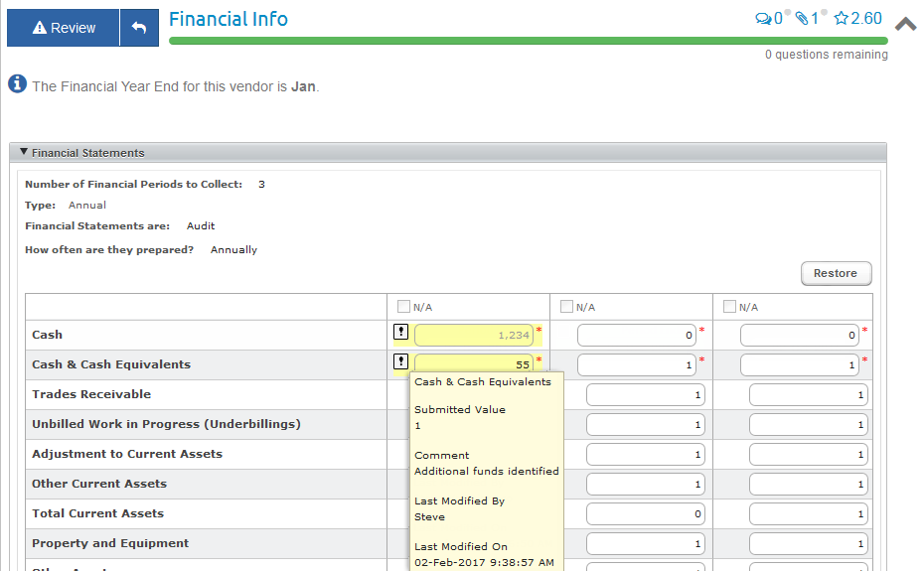This screenshot has height=571, width=924.
Task: Open the attachments paperclip icon
Action: [x=802, y=19]
